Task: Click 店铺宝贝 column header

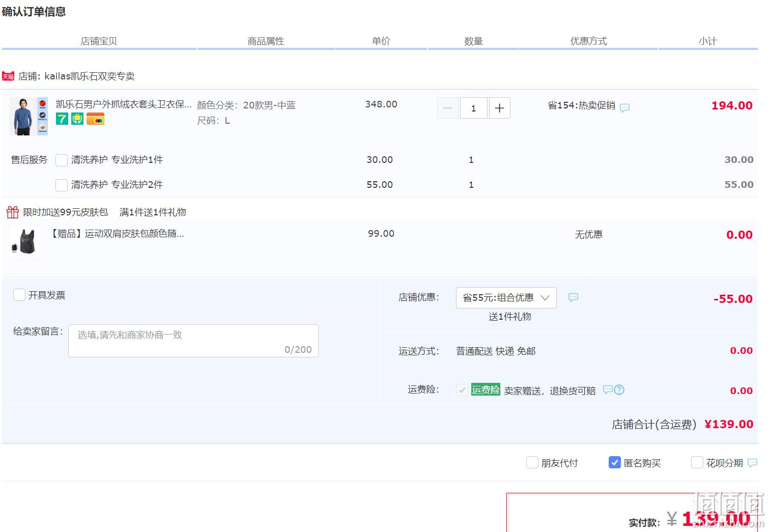Action: [99, 41]
